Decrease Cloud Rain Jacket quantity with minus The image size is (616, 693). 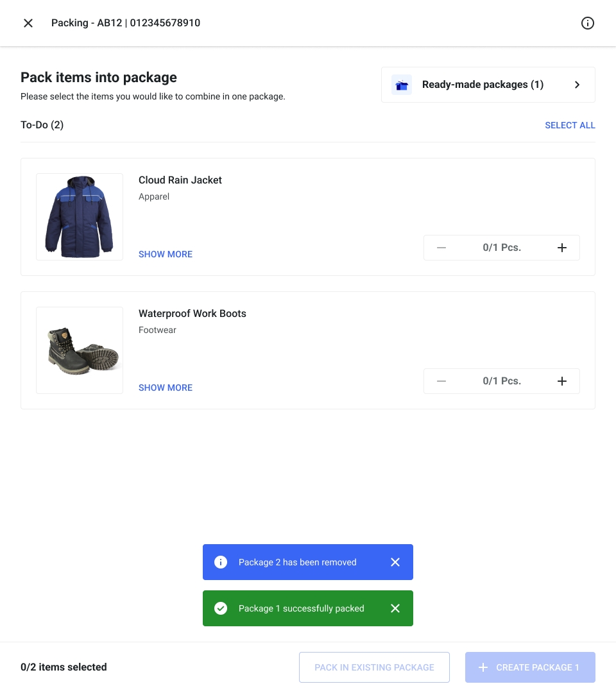click(x=441, y=248)
